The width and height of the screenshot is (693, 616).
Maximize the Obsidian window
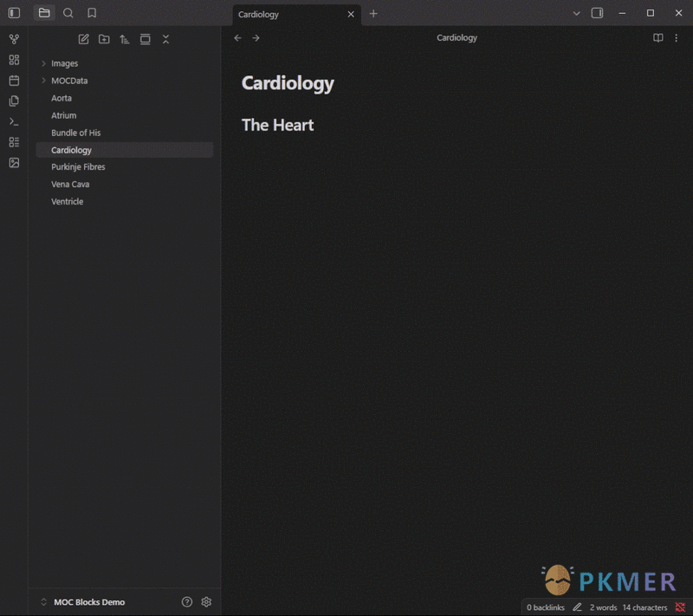651,13
